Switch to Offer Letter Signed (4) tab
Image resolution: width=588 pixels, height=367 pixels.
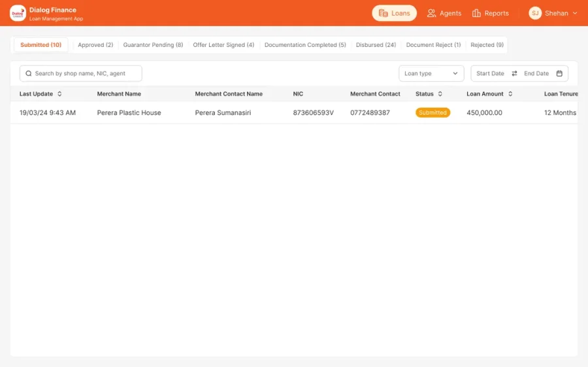[223, 44]
